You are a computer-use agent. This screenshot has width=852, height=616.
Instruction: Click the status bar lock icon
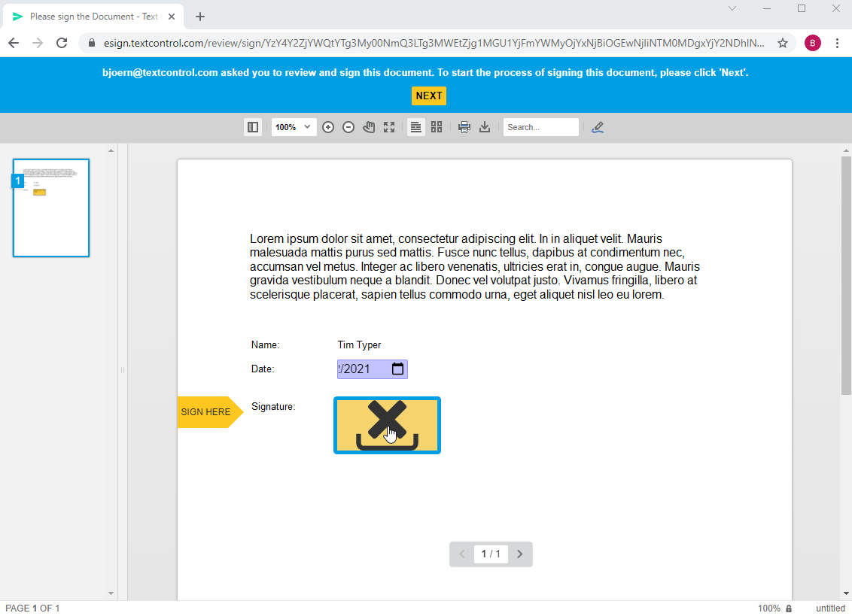[x=789, y=608]
